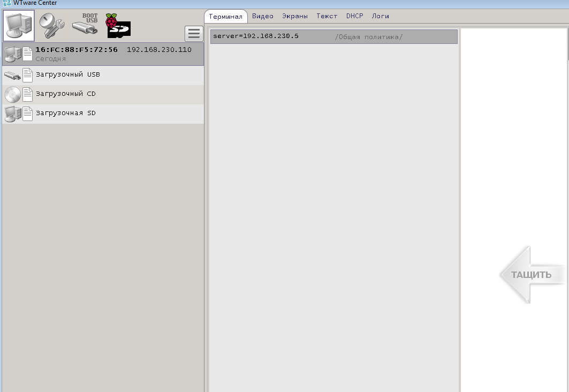Go to the DHCP tab
This screenshot has height=392, width=569.
click(354, 16)
